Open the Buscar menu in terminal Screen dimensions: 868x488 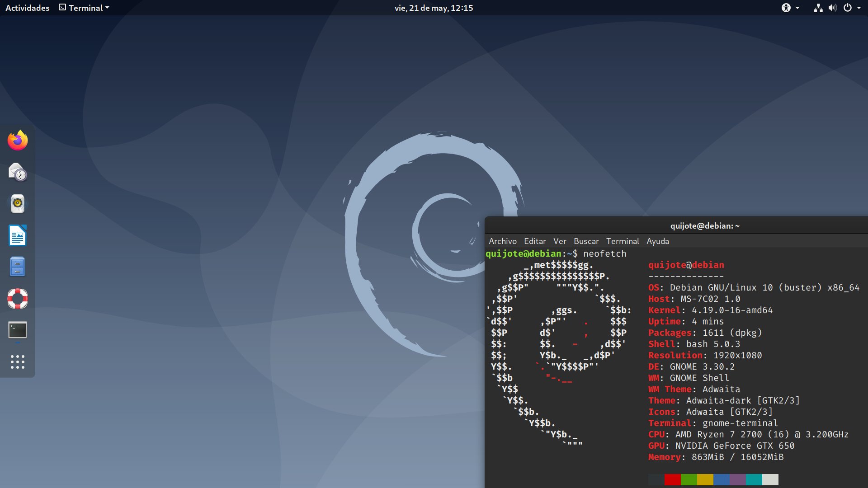586,241
